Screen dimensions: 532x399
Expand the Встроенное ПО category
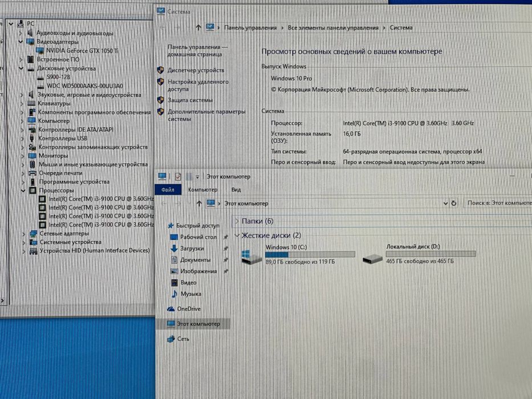21,59
